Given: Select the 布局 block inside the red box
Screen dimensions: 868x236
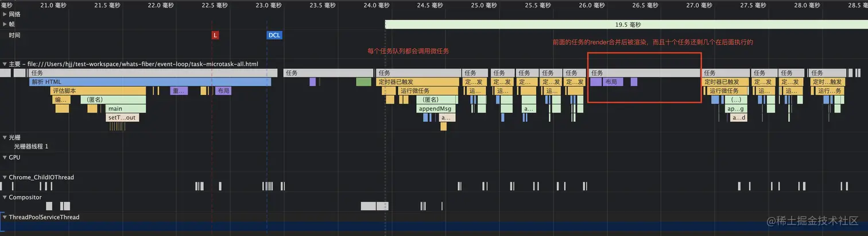Looking at the screenshot, I should click(613, 82).
